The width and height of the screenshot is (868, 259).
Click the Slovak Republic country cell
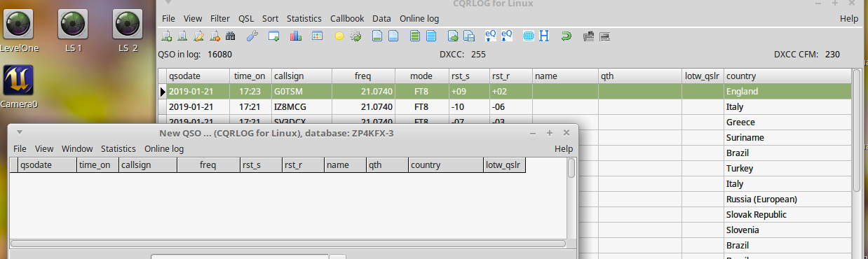(787, 215)
